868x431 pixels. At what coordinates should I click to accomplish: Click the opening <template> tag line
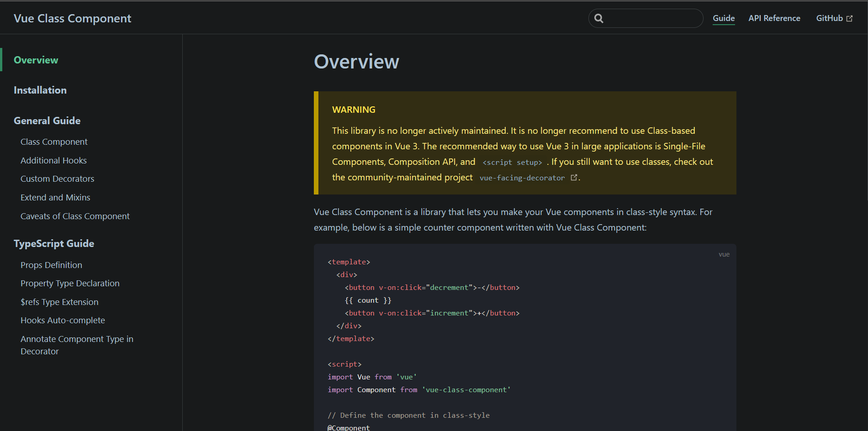349,262
